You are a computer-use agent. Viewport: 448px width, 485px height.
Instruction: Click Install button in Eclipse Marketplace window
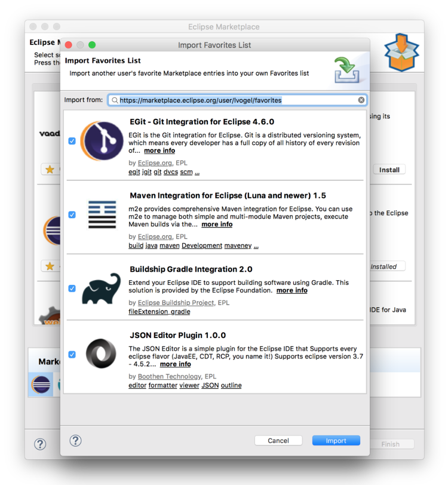[x=389, y=170]
